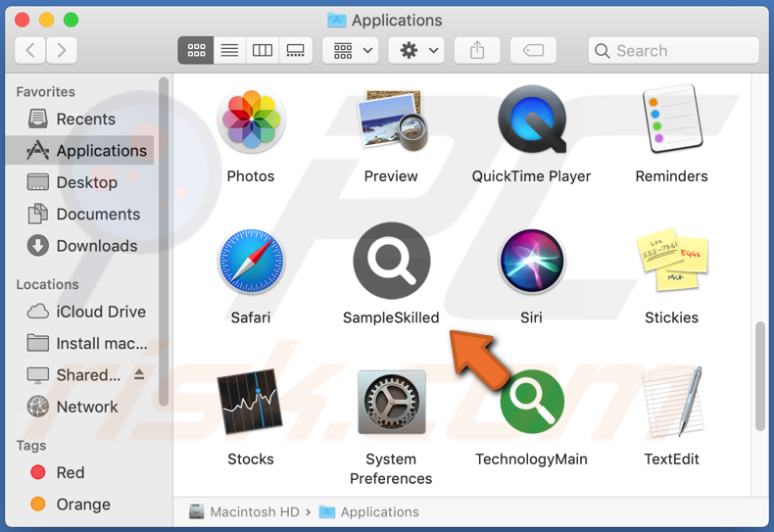774x532 pixels.
Task: Click the Edit Tags toolbar button
Action: [x=534, y=50]
